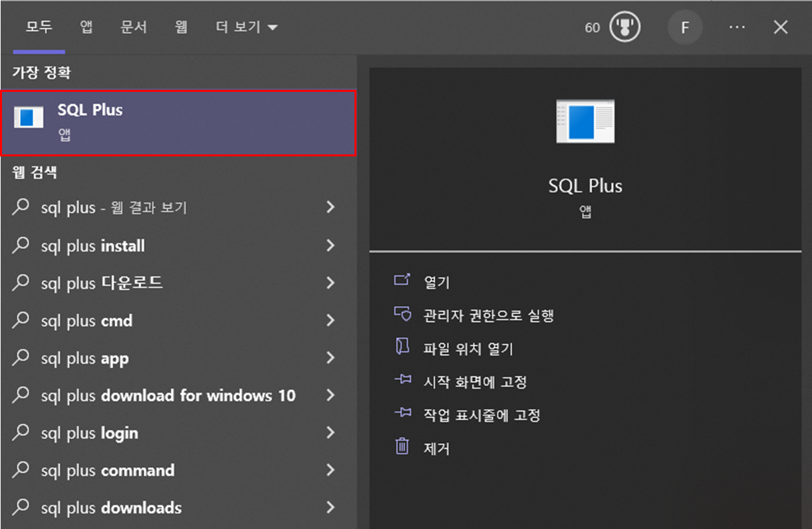The image size is (812, 529).
Task: Open the F user account avatar
Action: click(x=685, y=27)
